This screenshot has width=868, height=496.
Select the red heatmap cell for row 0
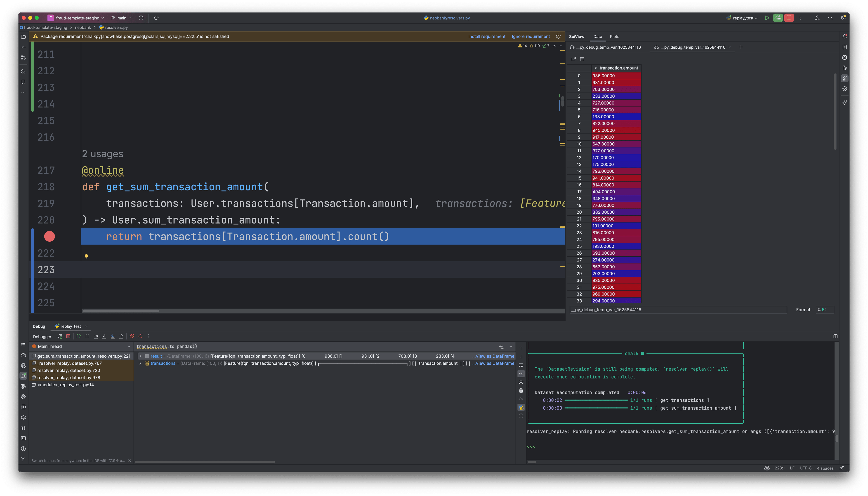tap(616, 75)
